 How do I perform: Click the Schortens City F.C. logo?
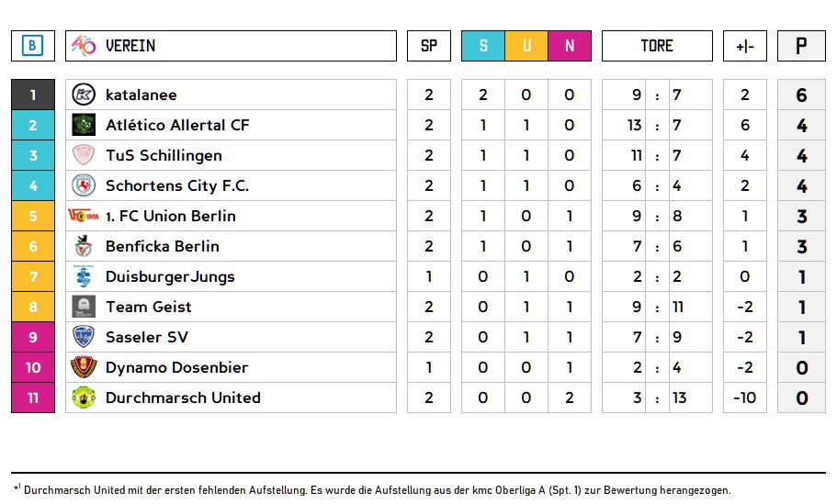pyautogui.click(x=84, y=185)
